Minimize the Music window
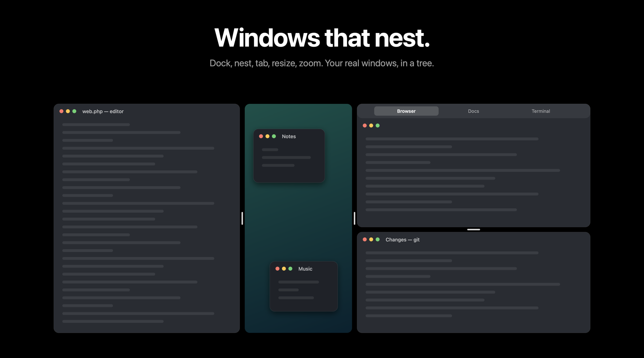The height and width of the screenshot is (358, 644). pyautogui.click(x=284, y=269)
